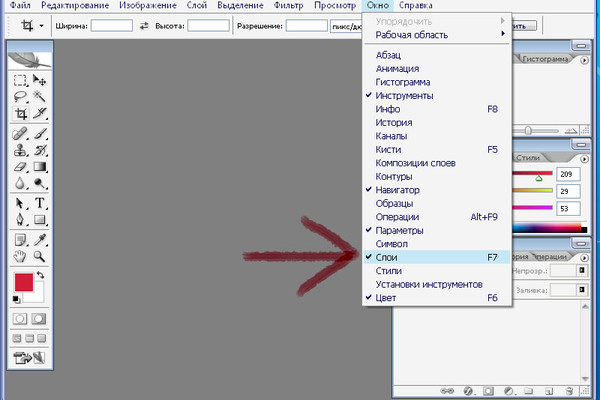Select the Move tool
This screenshot has height=400, width=600.
(39, 81)
